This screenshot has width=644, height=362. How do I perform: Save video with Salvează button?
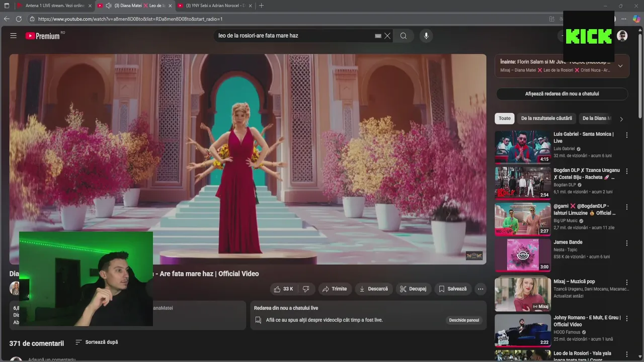pos(453,289)
